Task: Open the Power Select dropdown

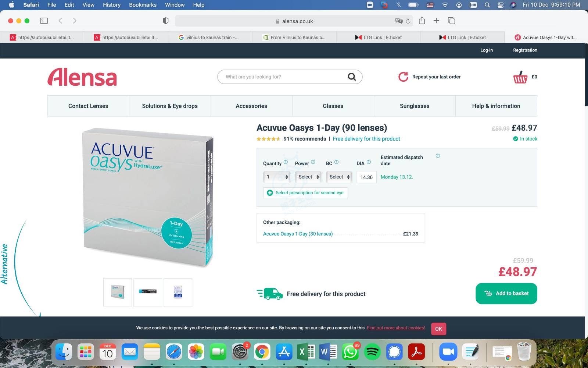Action: 308,177
